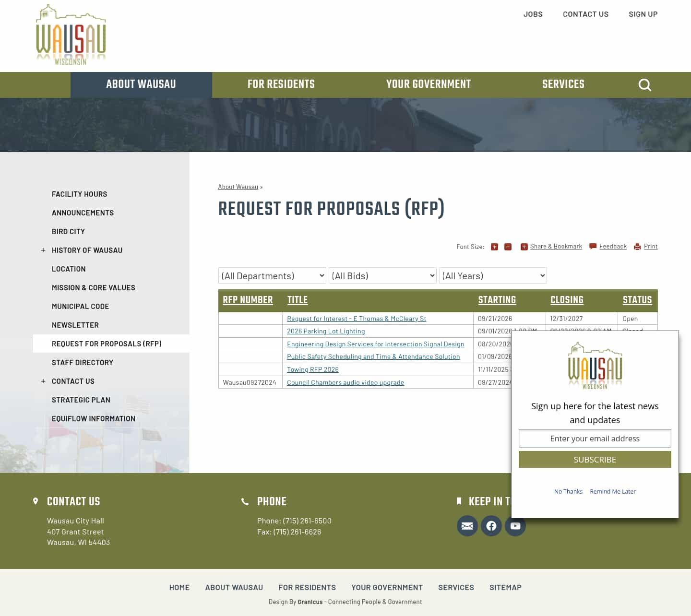Open the All Bids dropdown
The height and width of the screenshot is (616, 691).
pos(382,275)
